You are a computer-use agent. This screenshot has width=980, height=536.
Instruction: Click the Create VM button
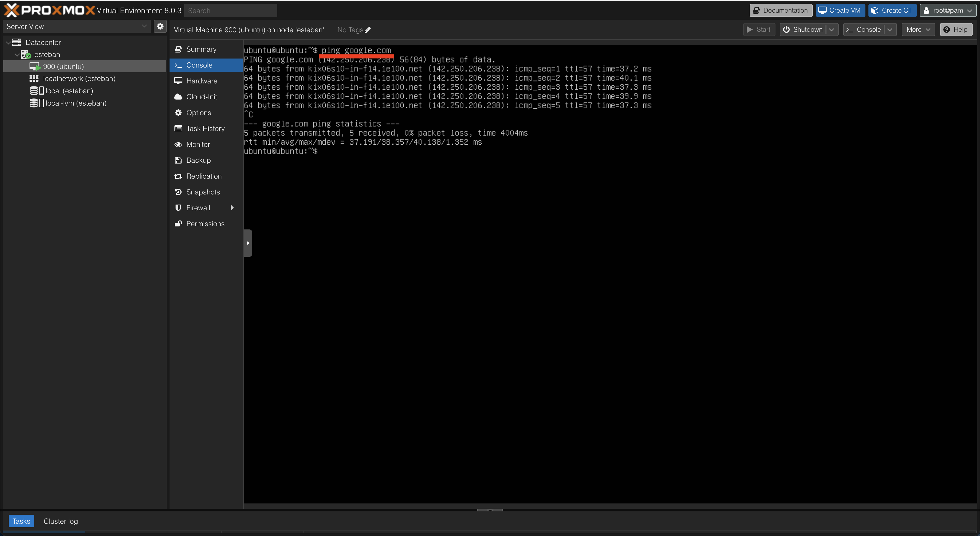point(840,11)
